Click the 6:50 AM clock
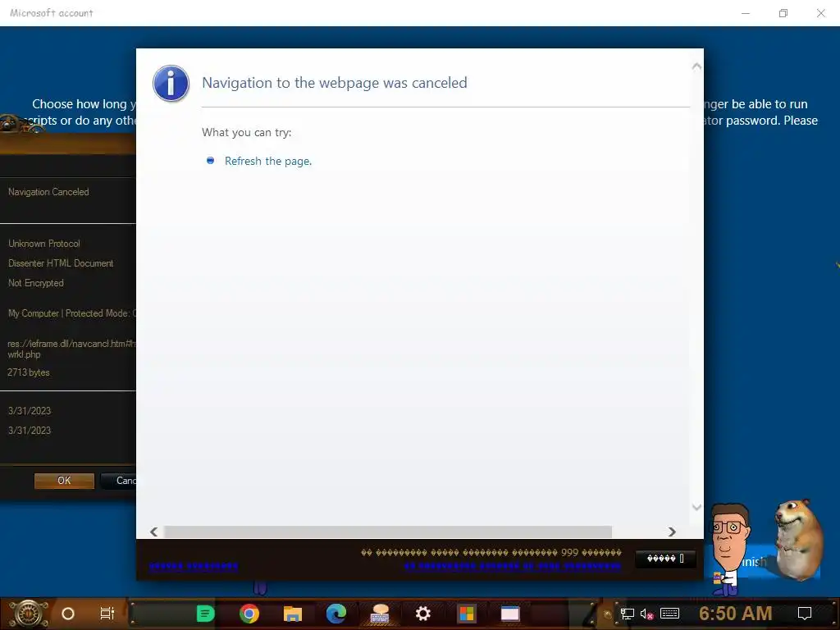 coord(736,614)
